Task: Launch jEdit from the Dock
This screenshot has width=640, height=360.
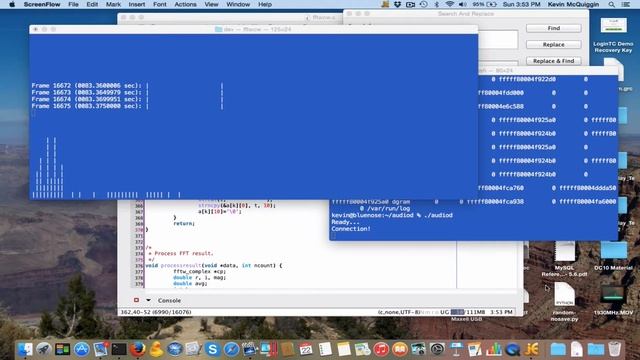Action: click(531, 349)
